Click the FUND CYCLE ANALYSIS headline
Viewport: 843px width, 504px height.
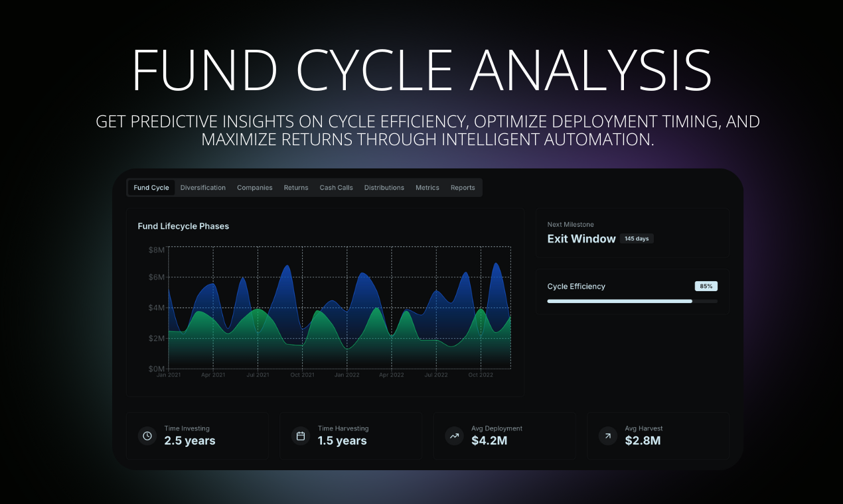[x=421, y=70]
